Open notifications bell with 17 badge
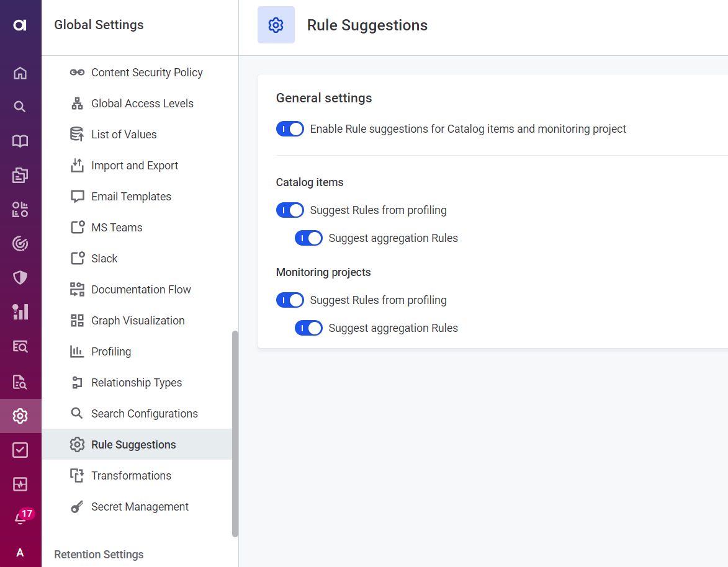This screenshot has width=728, height=567. click(21, 517)
